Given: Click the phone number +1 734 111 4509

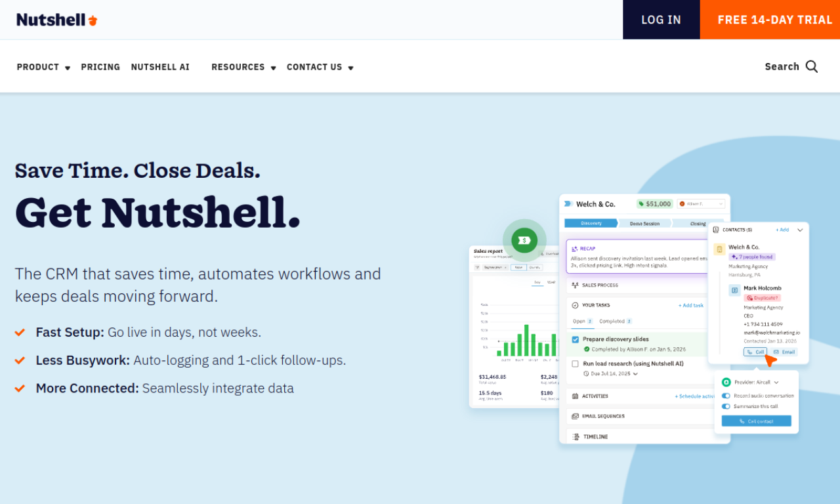Looking at the screenshot, I should (763, 324).
